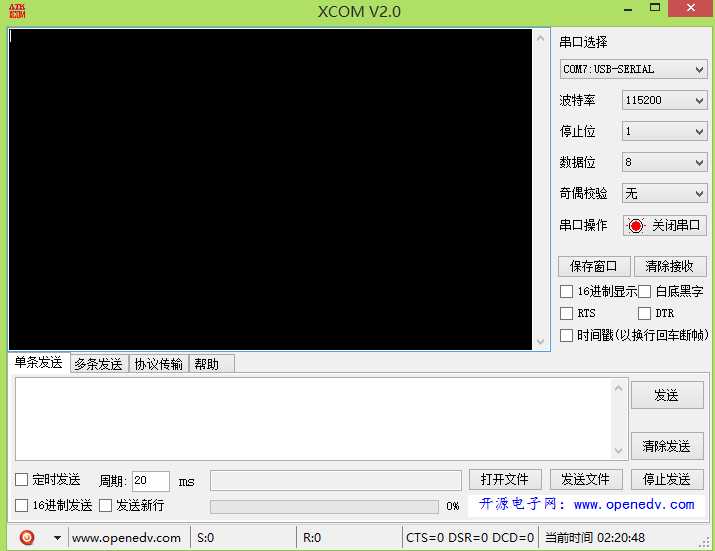This screenshot has height=551, width=715.
Task: Click the red circular icon in status bar
Action: [x=27, y=538]
